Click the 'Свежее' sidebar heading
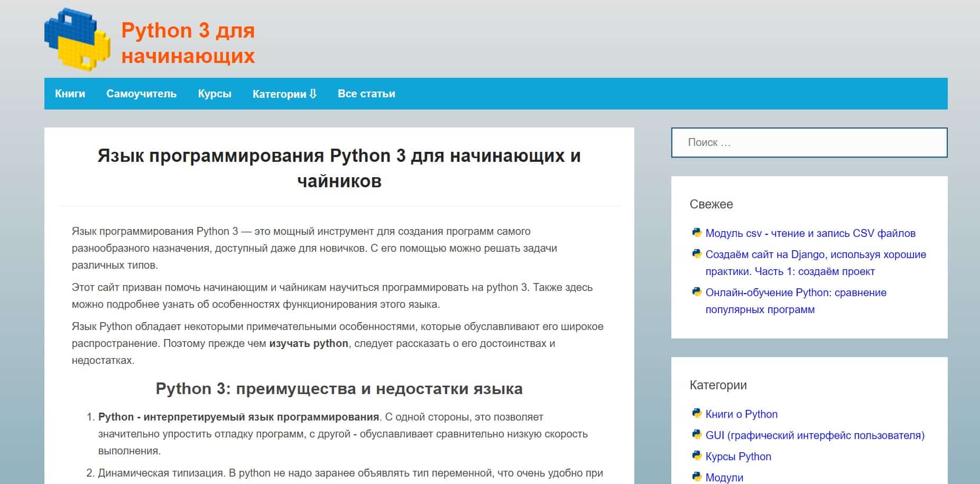 711,204
